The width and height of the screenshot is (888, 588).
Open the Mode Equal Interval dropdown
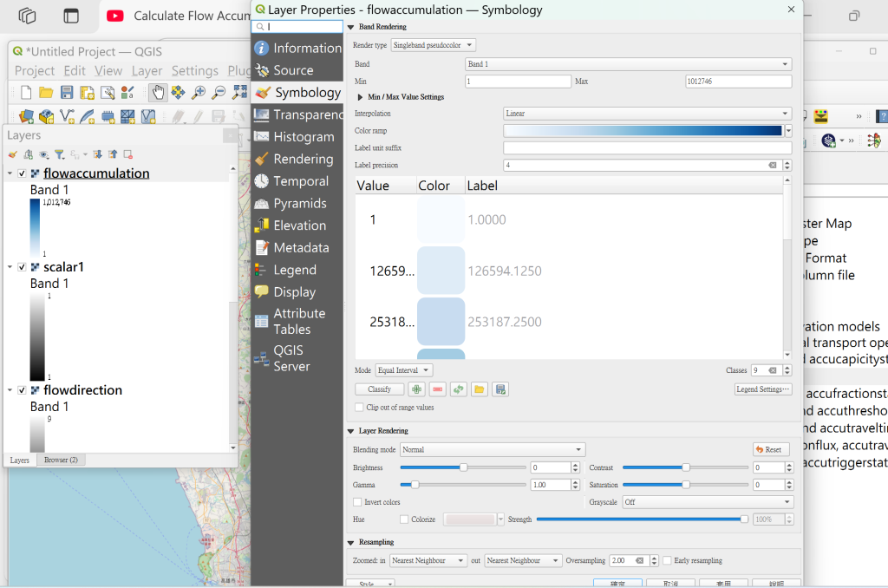coord(404,370)
